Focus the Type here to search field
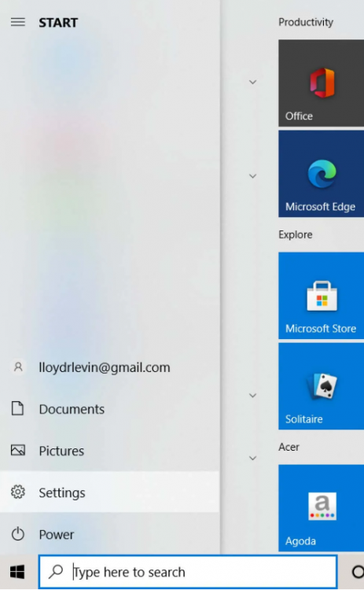This screenshot has width=364, height=590. (x=188, y=572)
